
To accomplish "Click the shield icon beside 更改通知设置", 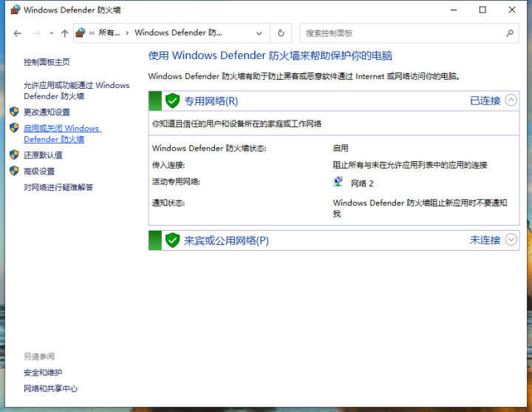I will coord(14,112).
